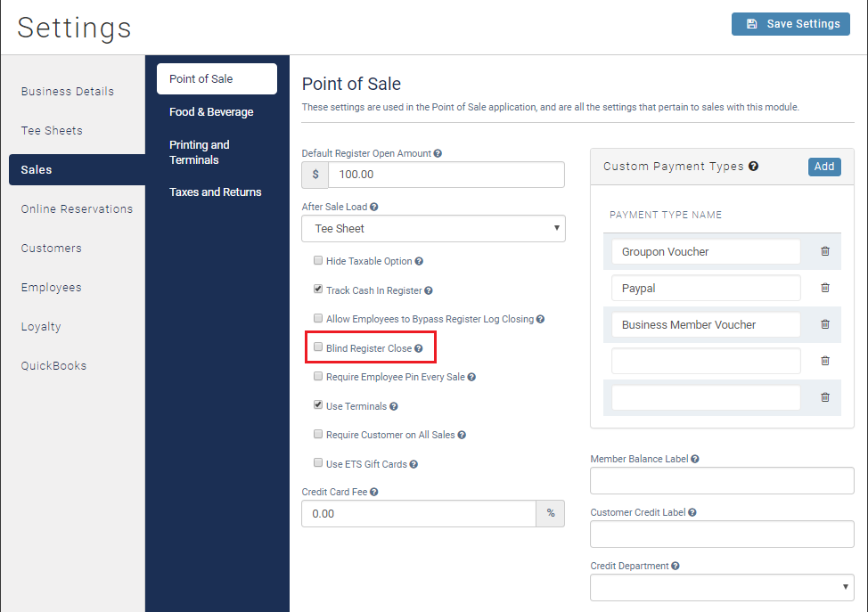The image size is (868, 612).
Task: Click the Save Settings button
Action: [x=790, y=24]
